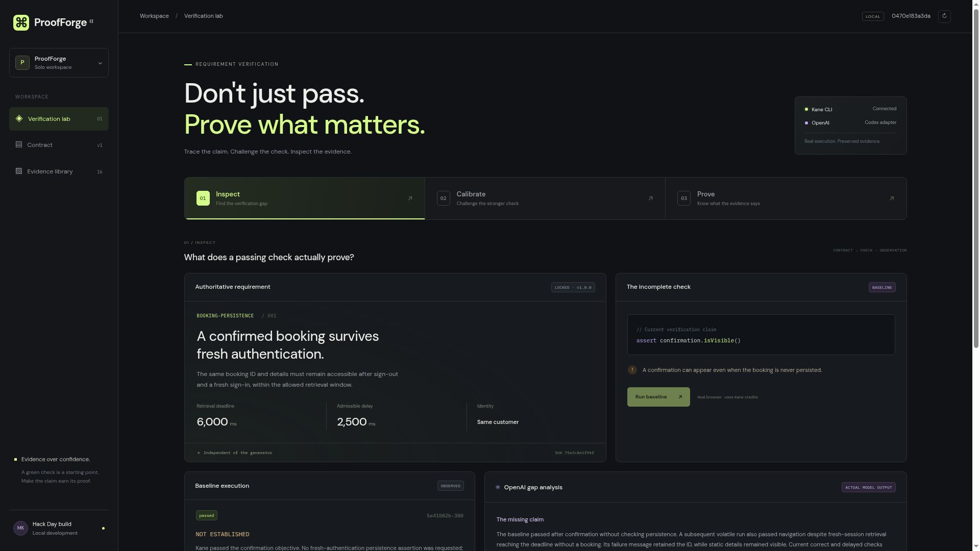This screenshot has width=980, height=551.
Task: Run the baseline check
Action: coord(658,397)
